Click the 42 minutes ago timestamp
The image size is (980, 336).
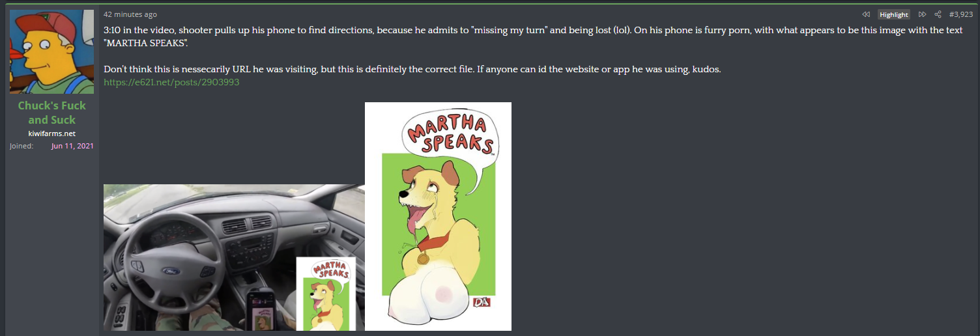(130, 14)
